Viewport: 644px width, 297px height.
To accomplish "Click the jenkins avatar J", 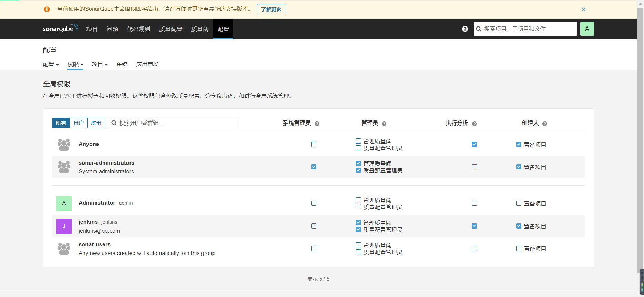I will pos(64,226).
